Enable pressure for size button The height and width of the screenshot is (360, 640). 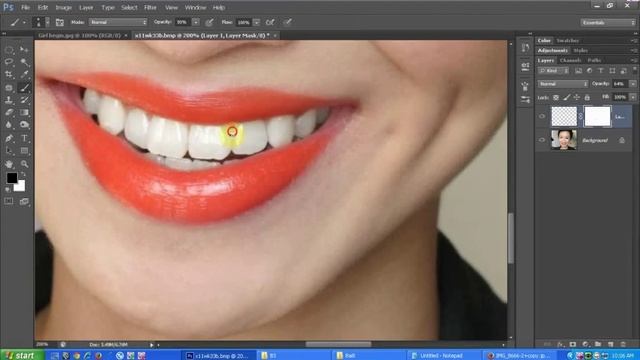[288, 22]
